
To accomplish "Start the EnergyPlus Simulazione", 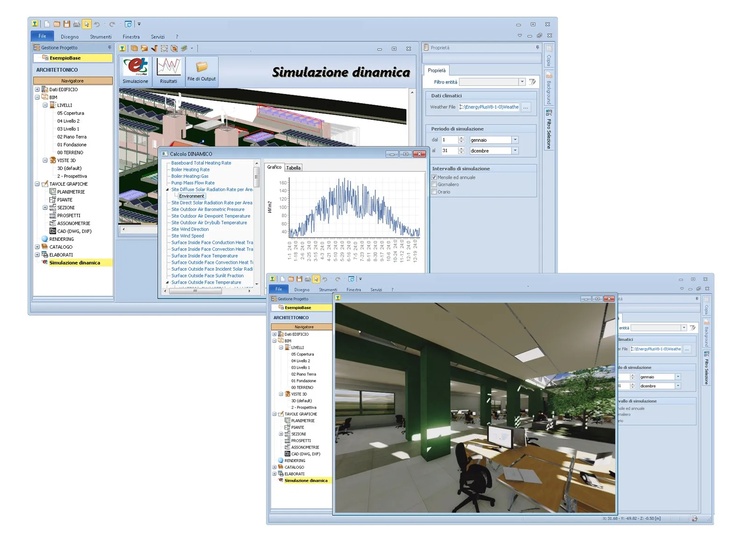I will [x=135, y=71].
